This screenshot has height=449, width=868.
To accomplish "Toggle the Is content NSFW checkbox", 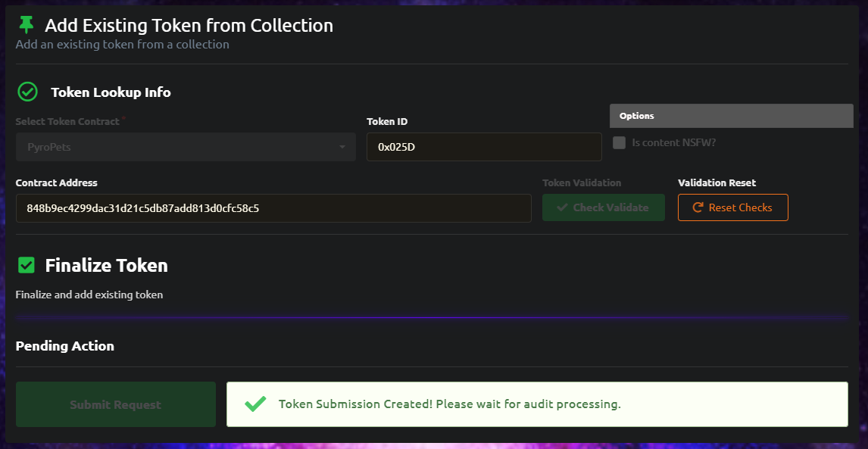I will coord(619,143).
